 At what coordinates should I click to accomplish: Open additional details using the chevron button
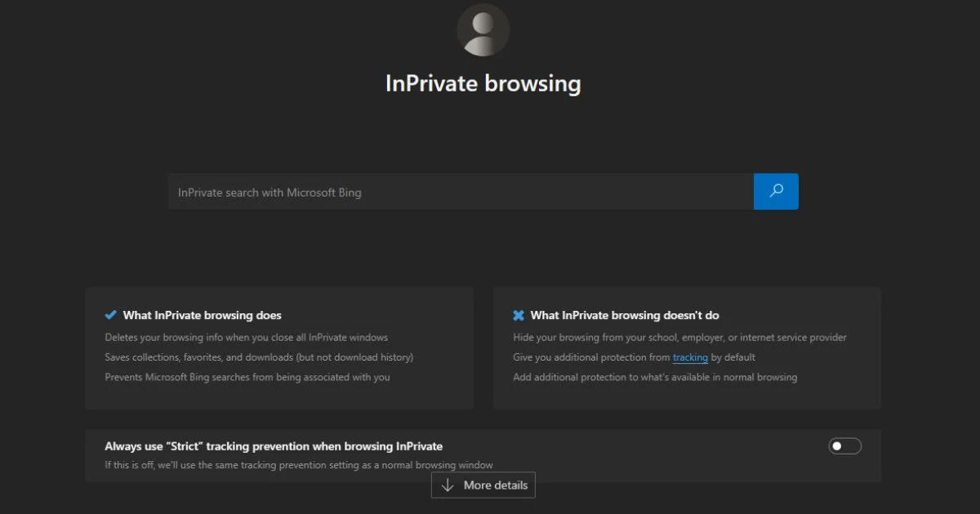point(483,485)
